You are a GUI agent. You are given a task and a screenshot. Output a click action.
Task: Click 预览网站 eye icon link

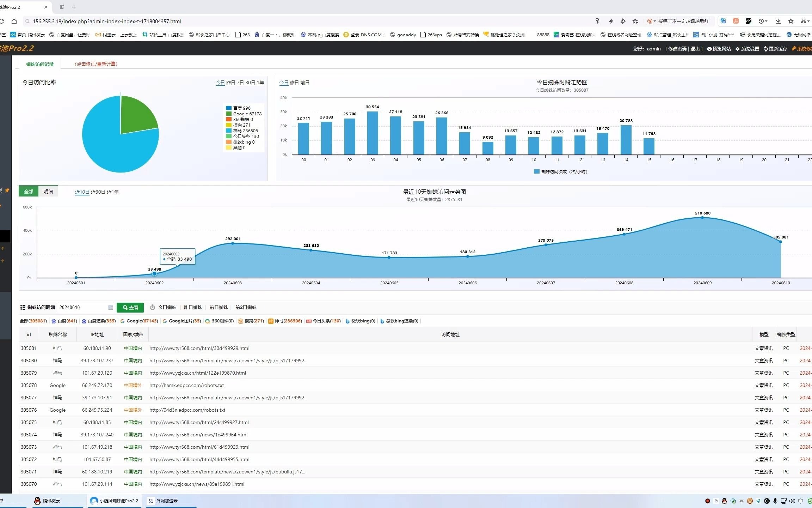click(x=719, y=49)
